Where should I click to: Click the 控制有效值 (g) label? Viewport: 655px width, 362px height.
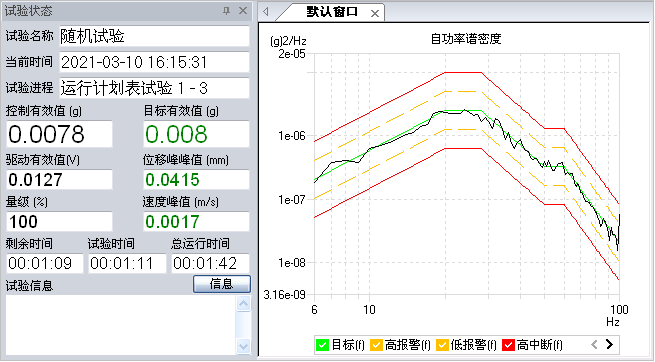tap(44, 111)
